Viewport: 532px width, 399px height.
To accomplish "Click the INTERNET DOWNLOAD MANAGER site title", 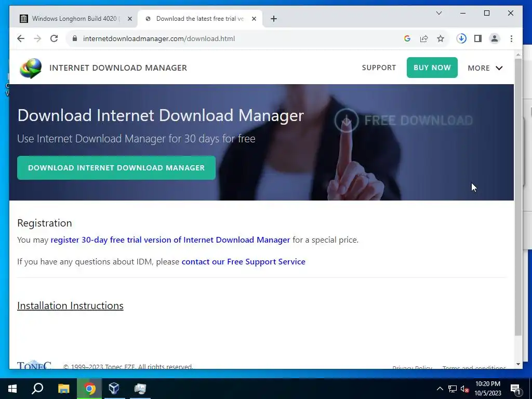I will click(x=118, y=68).
